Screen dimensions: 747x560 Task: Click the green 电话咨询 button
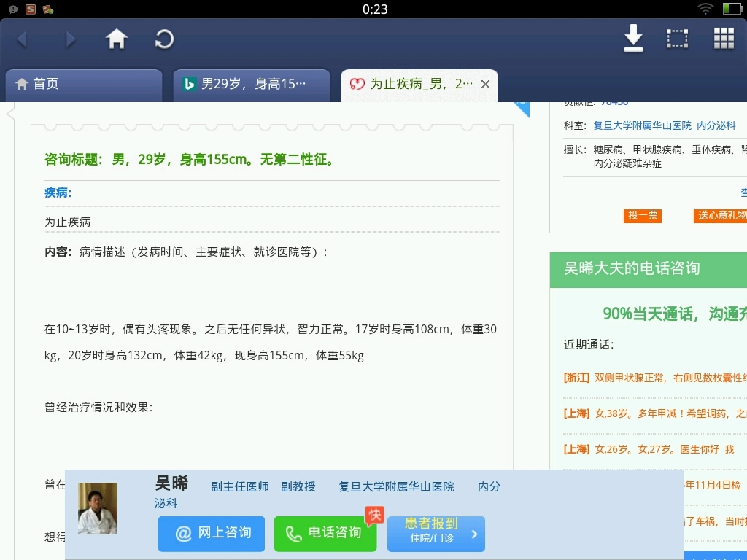(325, 533)
